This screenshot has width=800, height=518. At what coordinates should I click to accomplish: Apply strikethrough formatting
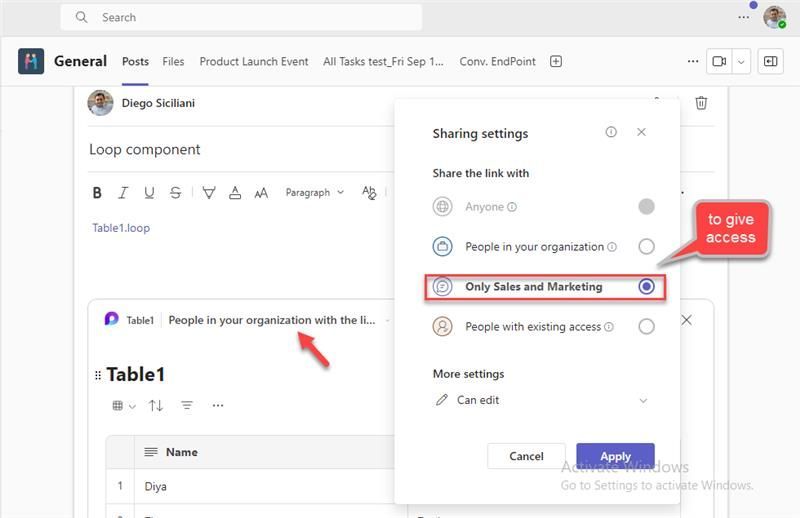(175, 192)
